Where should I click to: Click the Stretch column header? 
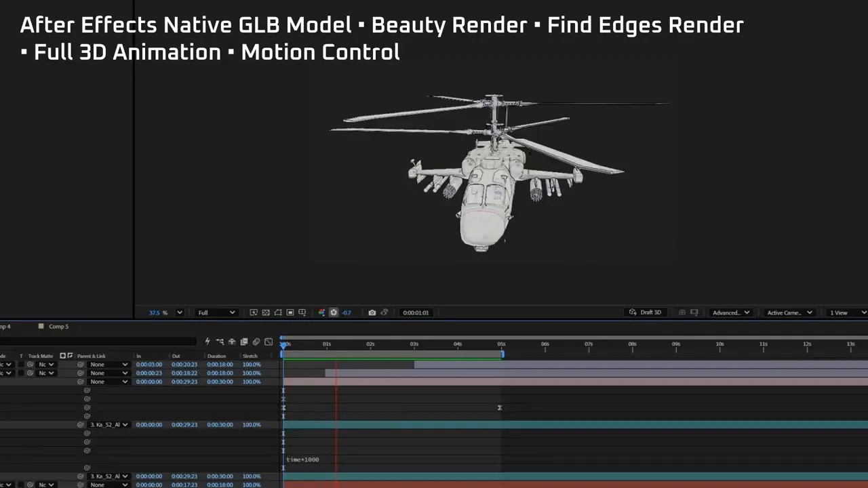coord(250,356)
